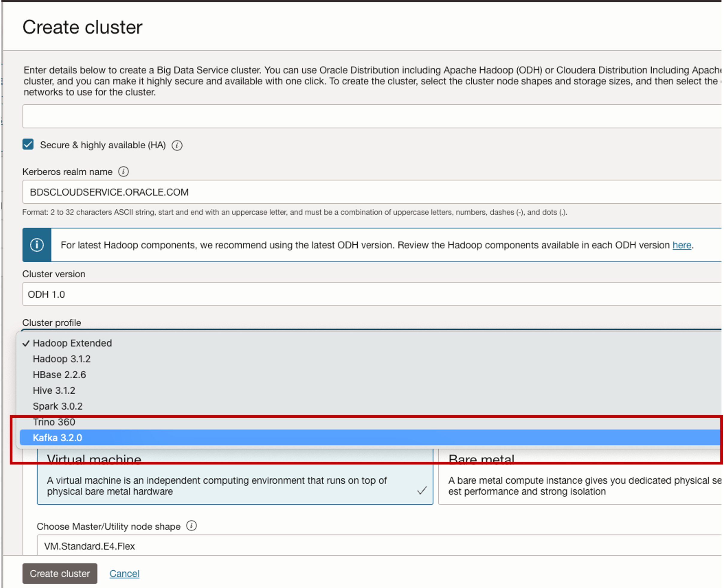The width and height of the screenshot is (724, 588).
Task: Pick Kafka 3.2.0 cluster profile
Action: pyautogui.click(x=370, y=437)
